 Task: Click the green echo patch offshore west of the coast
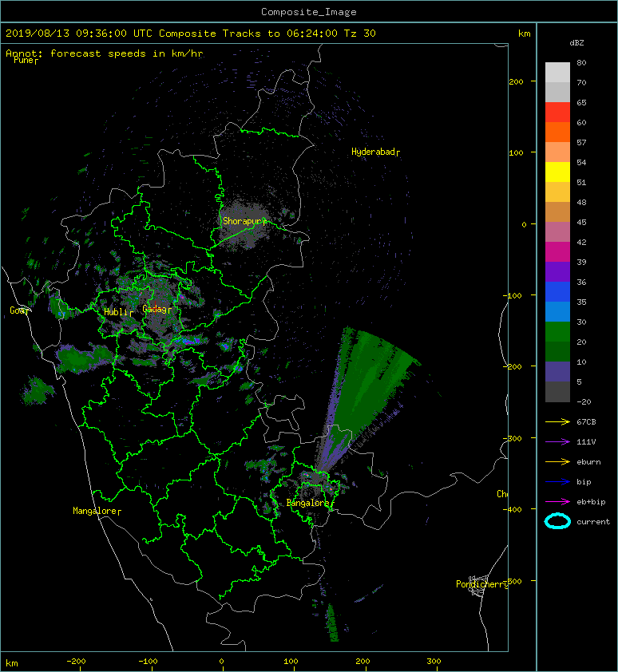(x=38, y=390)
